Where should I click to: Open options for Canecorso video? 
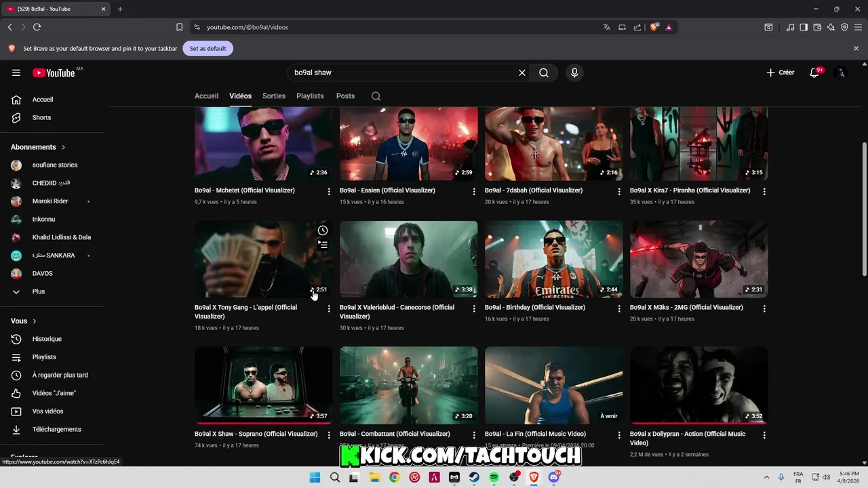474,308
